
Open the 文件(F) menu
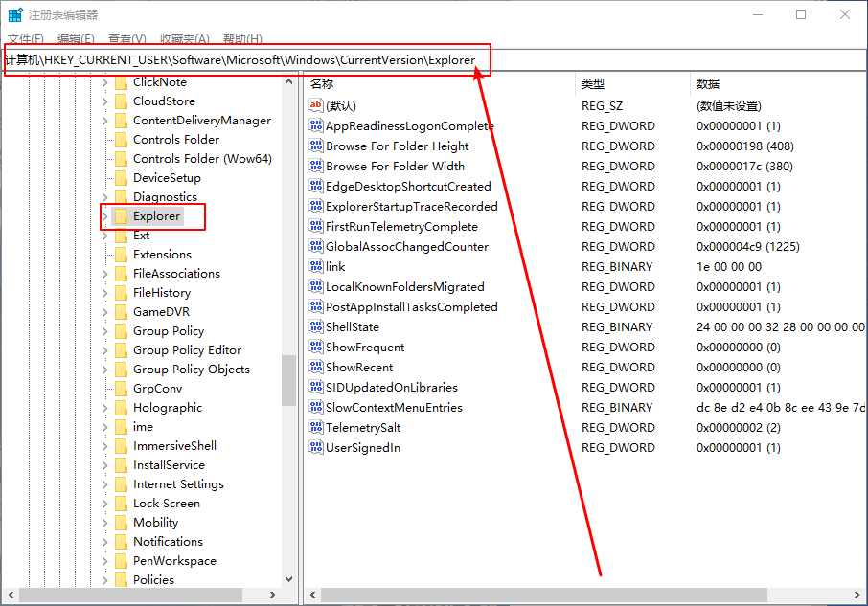(26, 39)
